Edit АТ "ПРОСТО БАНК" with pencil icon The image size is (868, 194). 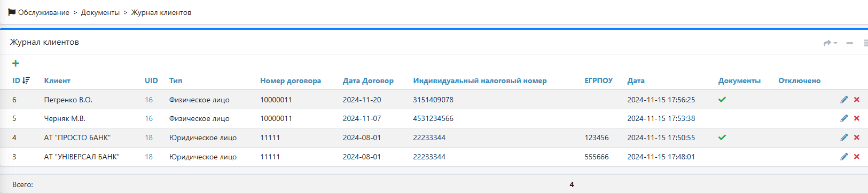(844, 138)
